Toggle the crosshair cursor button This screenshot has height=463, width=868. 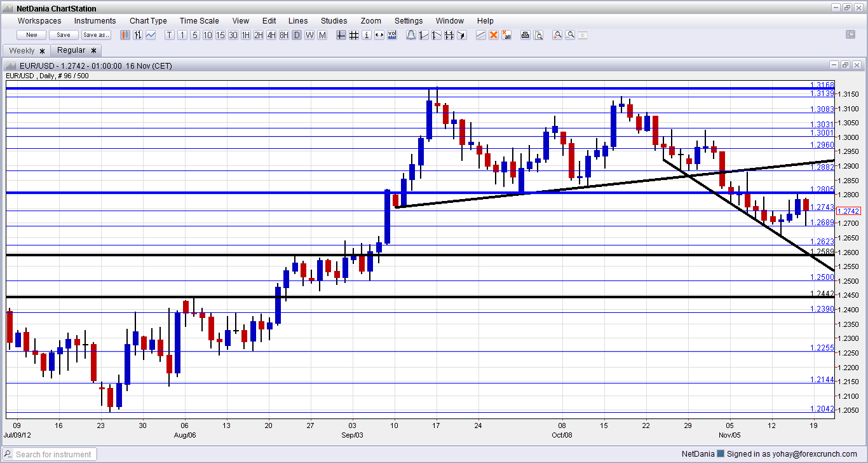click(341, 35)
